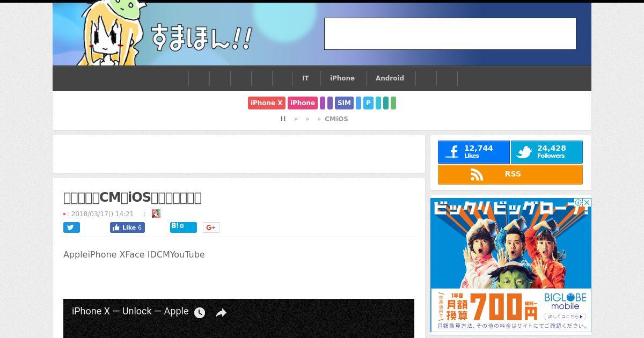Click the post date 2018/03/17 14:21
644x338 pixels.
(103, 214)
